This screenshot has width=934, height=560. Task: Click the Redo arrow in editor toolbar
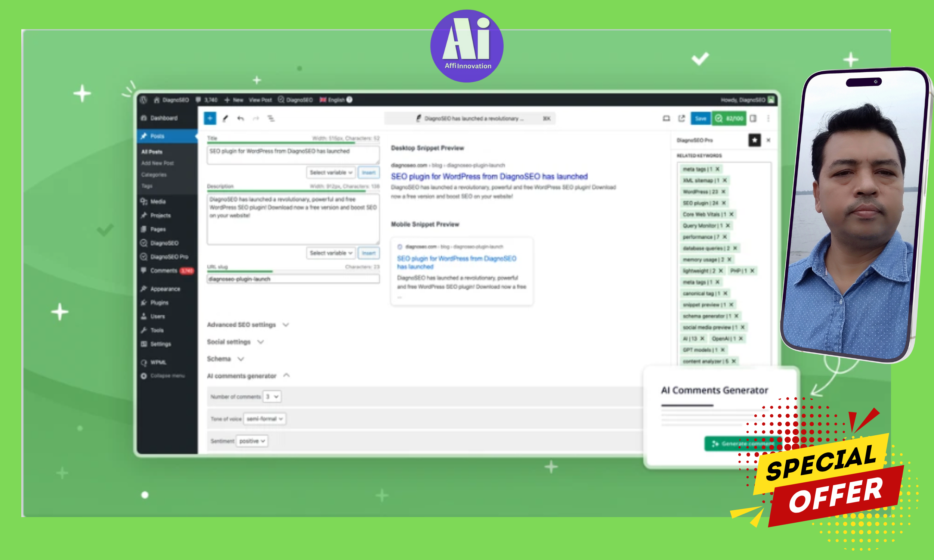click(x=256, y=118)
